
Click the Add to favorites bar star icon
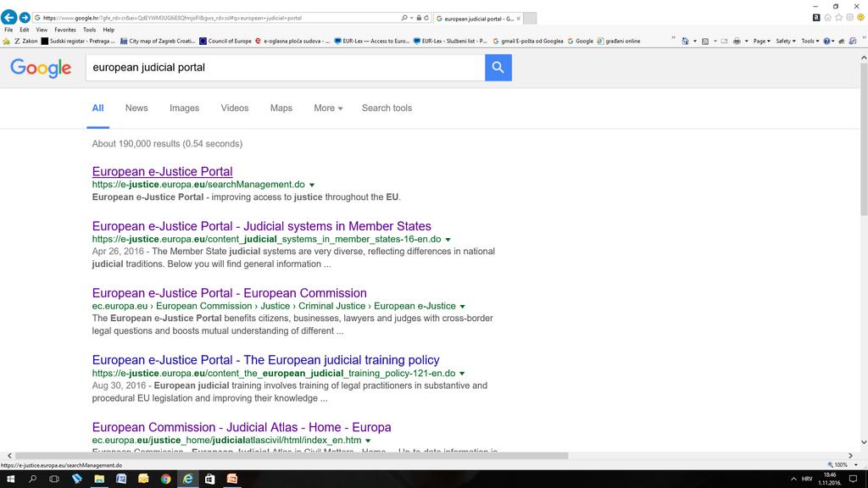[7, 41]
